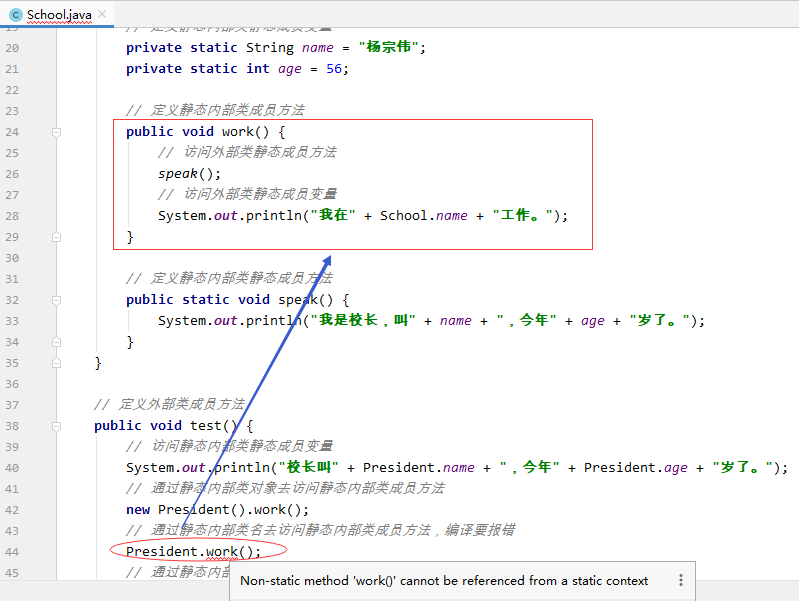Click fold end marker at line 29

(57, 237)
